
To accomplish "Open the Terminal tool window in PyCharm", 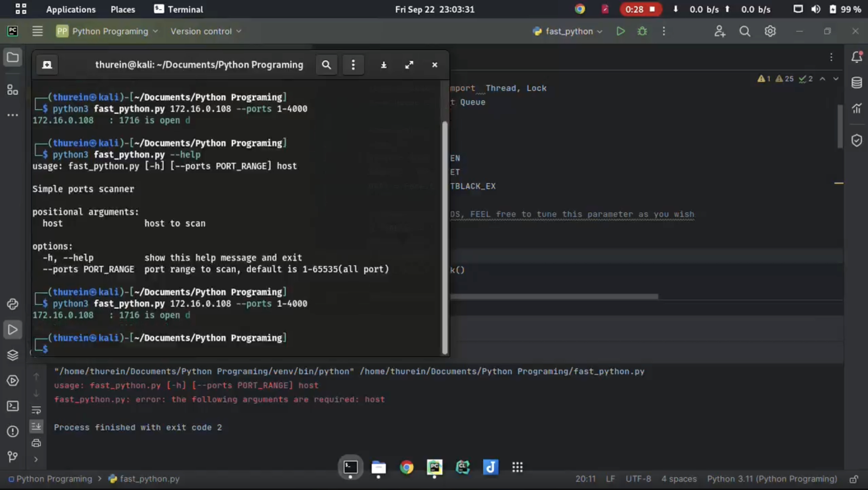I will (x=12, y=406).
